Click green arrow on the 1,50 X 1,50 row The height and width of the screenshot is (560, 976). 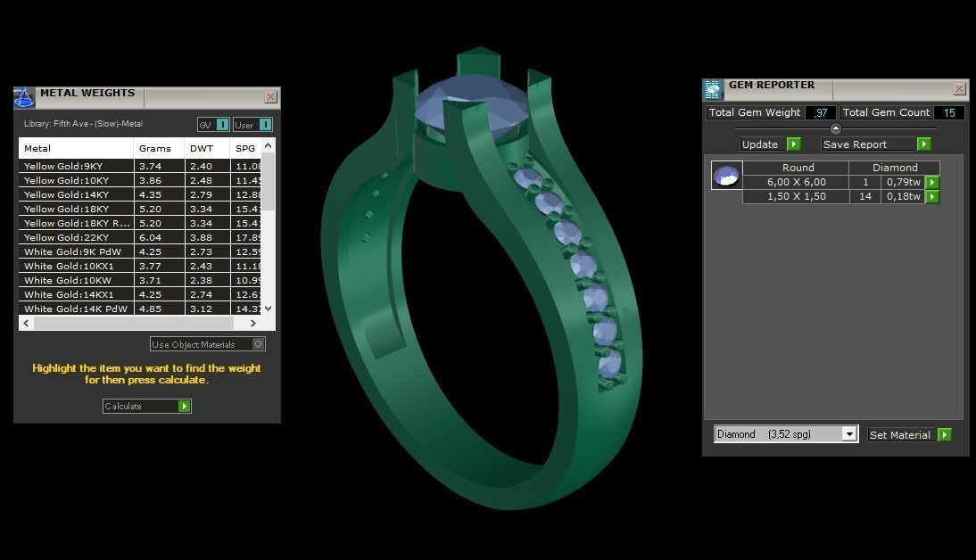[x=932, y=196]
